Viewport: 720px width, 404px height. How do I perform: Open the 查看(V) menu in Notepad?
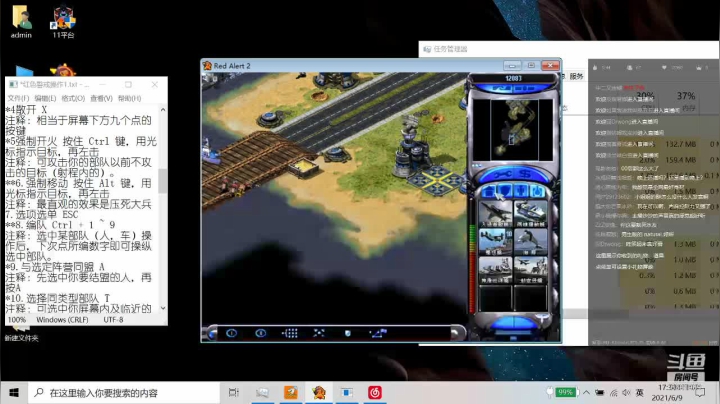101,98
